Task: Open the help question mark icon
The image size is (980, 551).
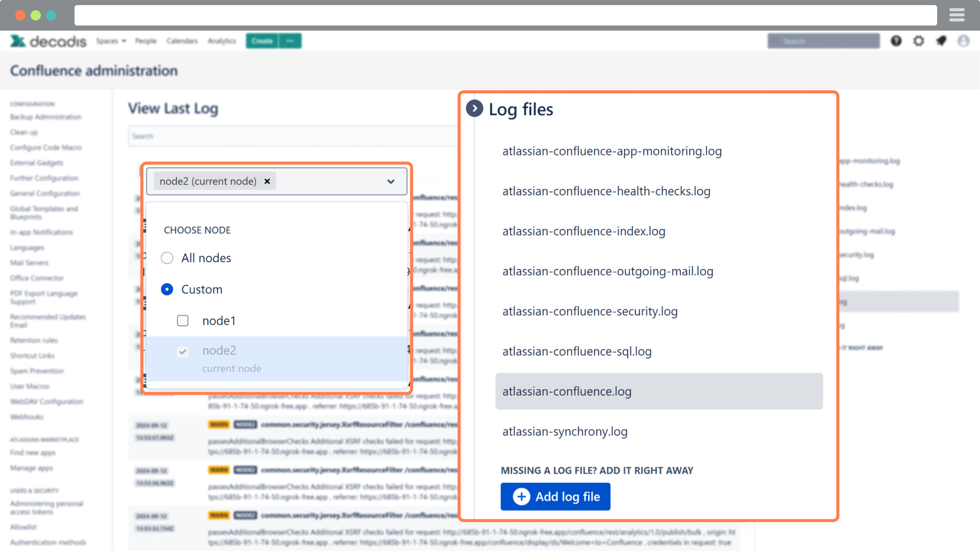Action: (896, 41)
